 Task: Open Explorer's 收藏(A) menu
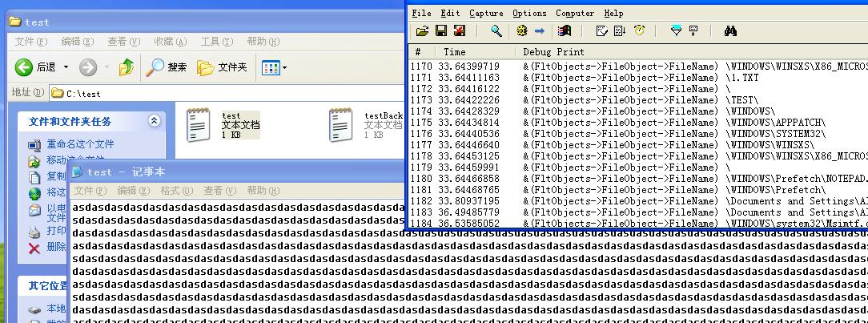coord(171,42)
